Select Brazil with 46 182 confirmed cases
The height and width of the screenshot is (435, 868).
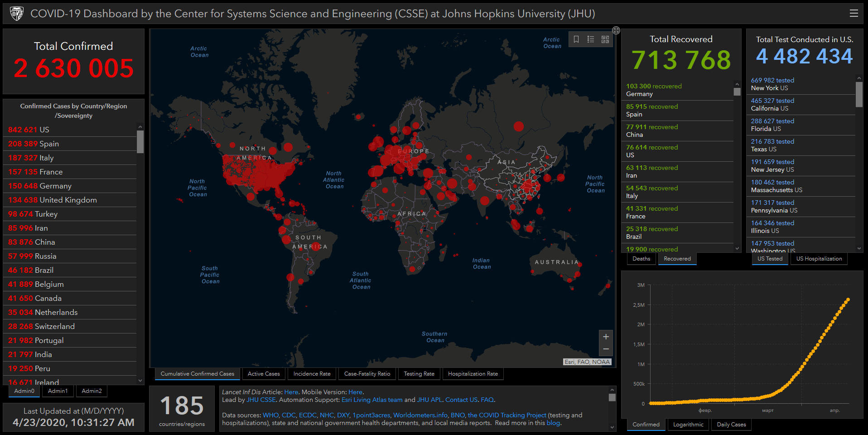coord(70,270)
